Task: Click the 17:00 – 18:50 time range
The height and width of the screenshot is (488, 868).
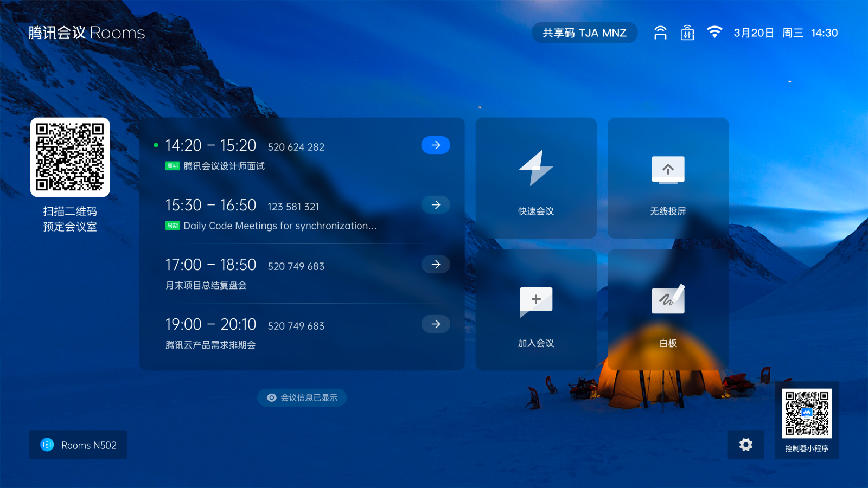Action: (x=210, y=265)
